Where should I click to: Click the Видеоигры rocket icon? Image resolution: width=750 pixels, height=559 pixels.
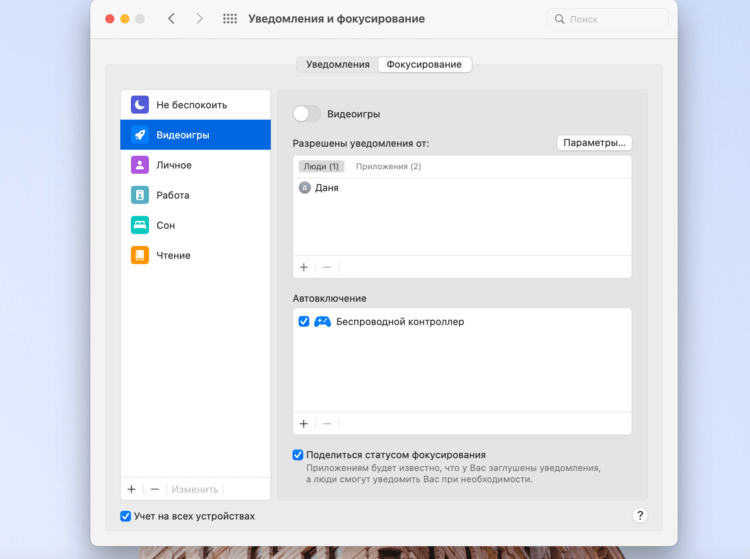pos(140,135)
